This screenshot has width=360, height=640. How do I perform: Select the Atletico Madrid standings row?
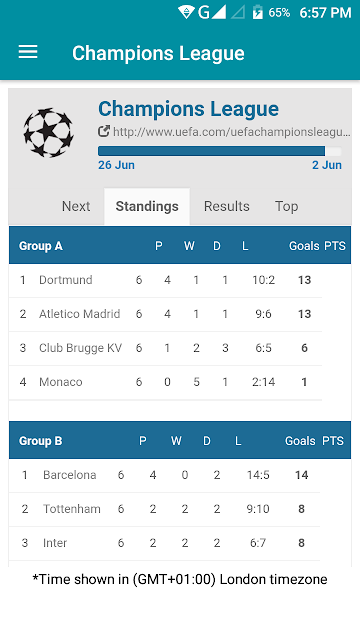pos(166,314)
